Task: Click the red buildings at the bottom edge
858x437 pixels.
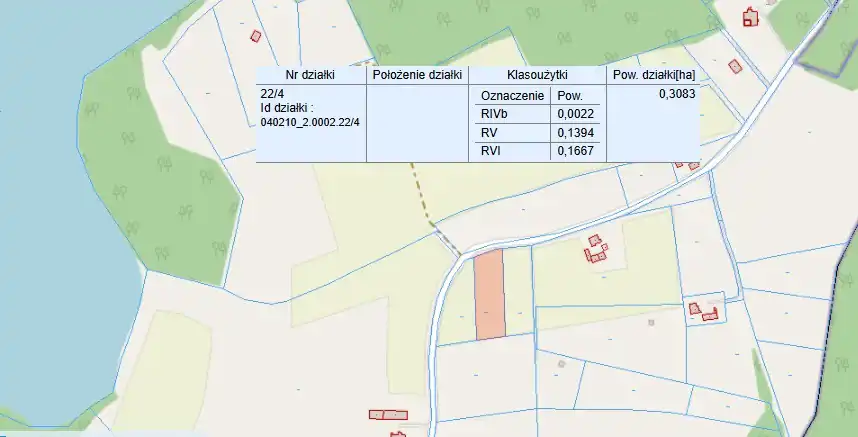Action: (x=388, y=414)
